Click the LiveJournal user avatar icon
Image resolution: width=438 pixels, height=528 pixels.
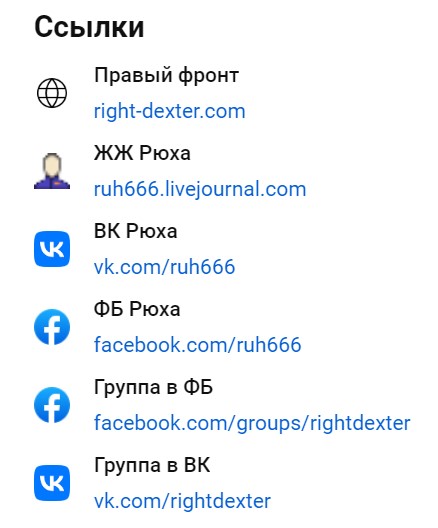(52, 171)
